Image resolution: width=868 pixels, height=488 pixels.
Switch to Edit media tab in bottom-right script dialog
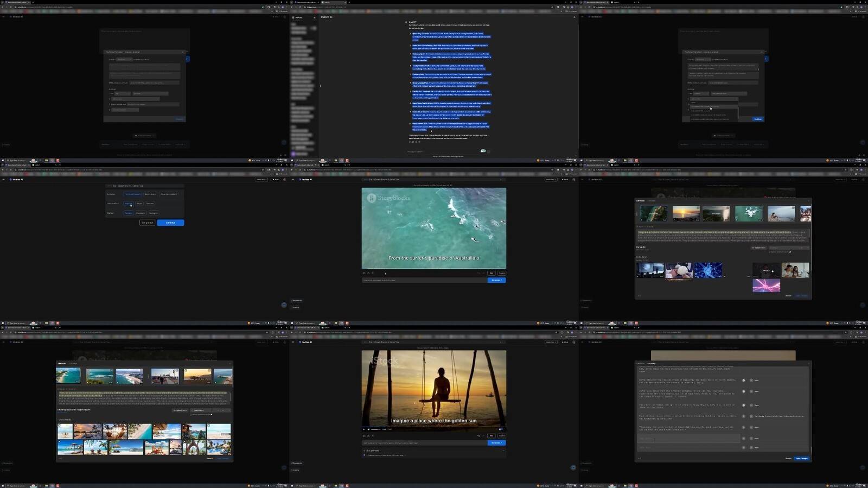click(641, 363)
